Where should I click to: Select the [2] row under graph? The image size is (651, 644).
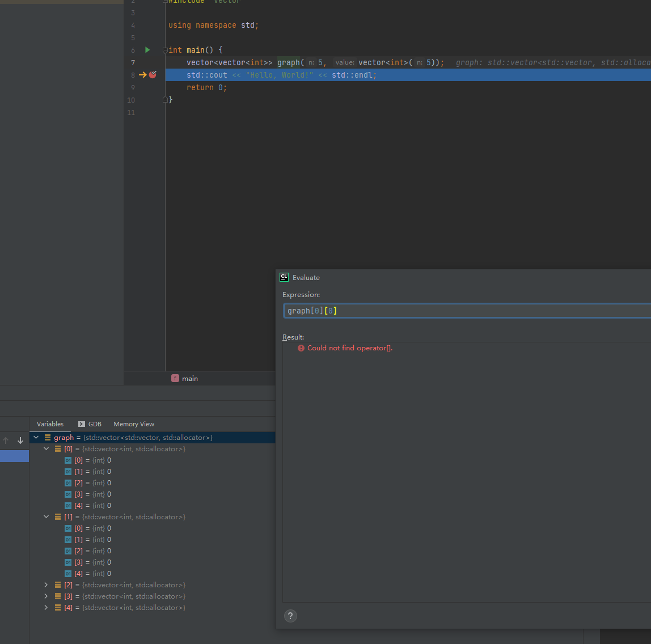point(153,584)
